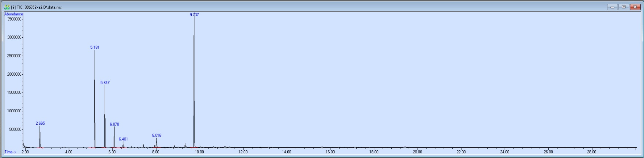This screenshot has height=158, width=644.
Task: Click the 3000000 abundance tick value
Action: [x=14, y=37]
